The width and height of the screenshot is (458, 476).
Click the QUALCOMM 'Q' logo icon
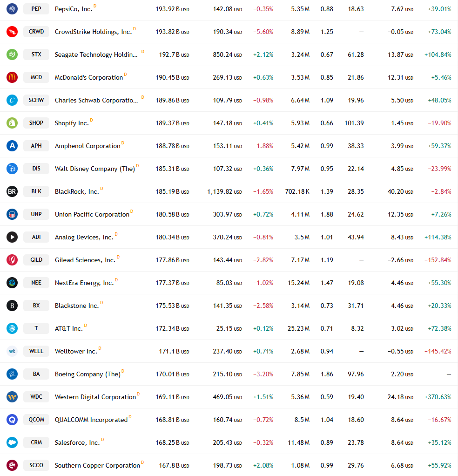[x=12, y=420]
